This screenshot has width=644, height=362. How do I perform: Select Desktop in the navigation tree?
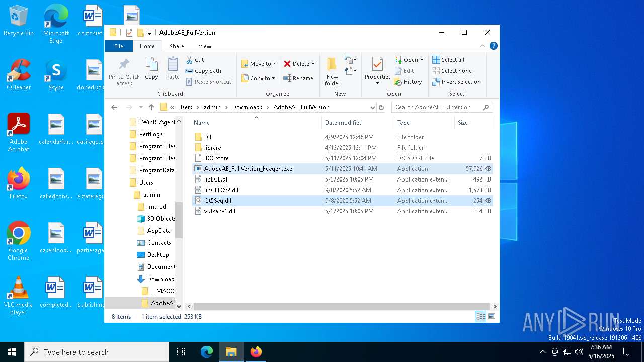pyautogui.click(x=153, y=255)
